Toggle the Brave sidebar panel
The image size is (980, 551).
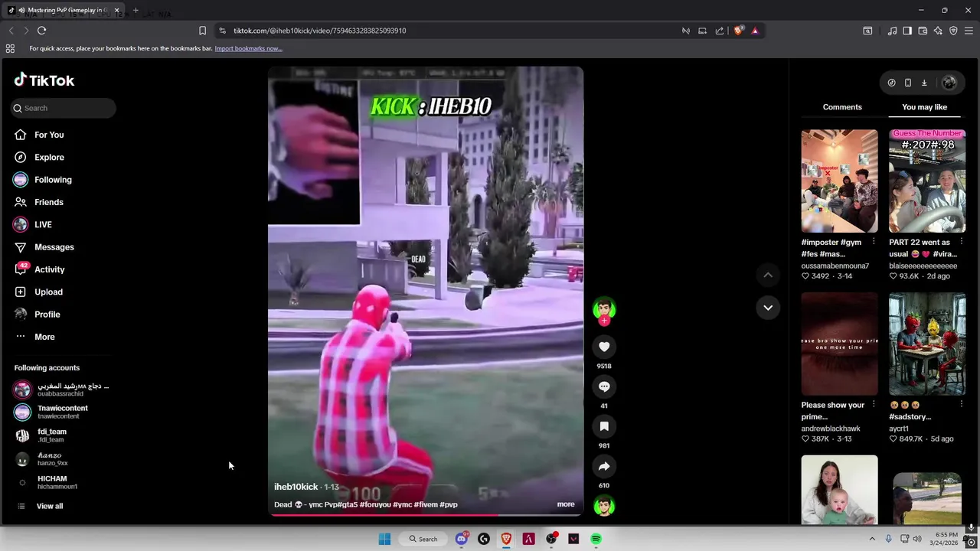coord(907,31)
